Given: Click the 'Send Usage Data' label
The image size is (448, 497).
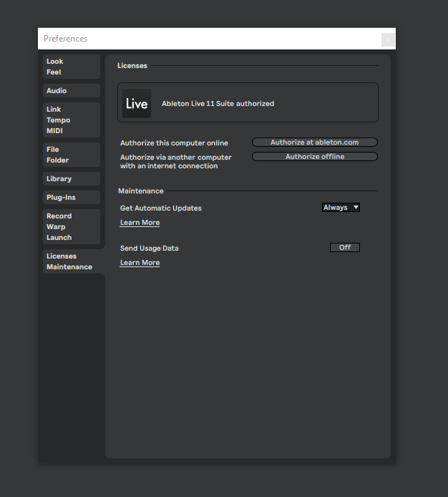Looking at the screenshot, I should pyautogui.click(x=150, y=248).
